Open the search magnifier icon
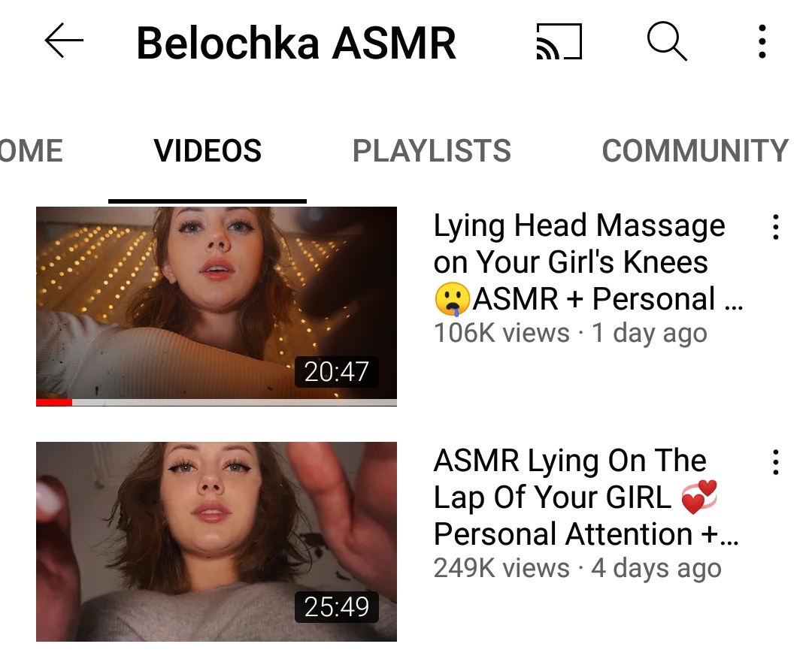Viewport: 812px width, 662px height. (x=667, y=41)
